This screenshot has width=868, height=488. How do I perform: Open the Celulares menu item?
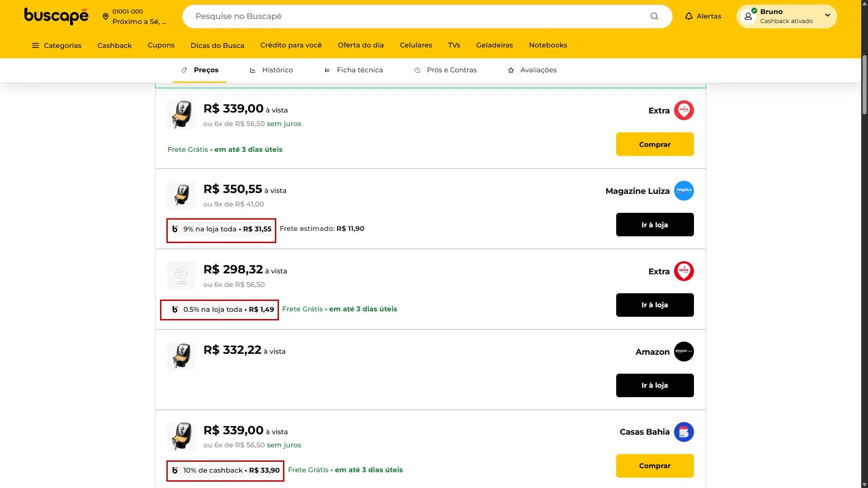coord(415,45)
